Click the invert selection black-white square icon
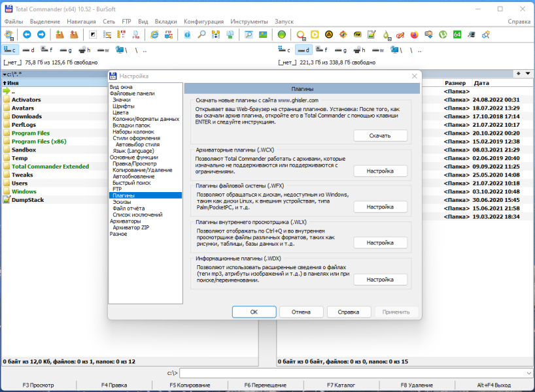This screenshot has width=535, height=392. coord(93,35)
